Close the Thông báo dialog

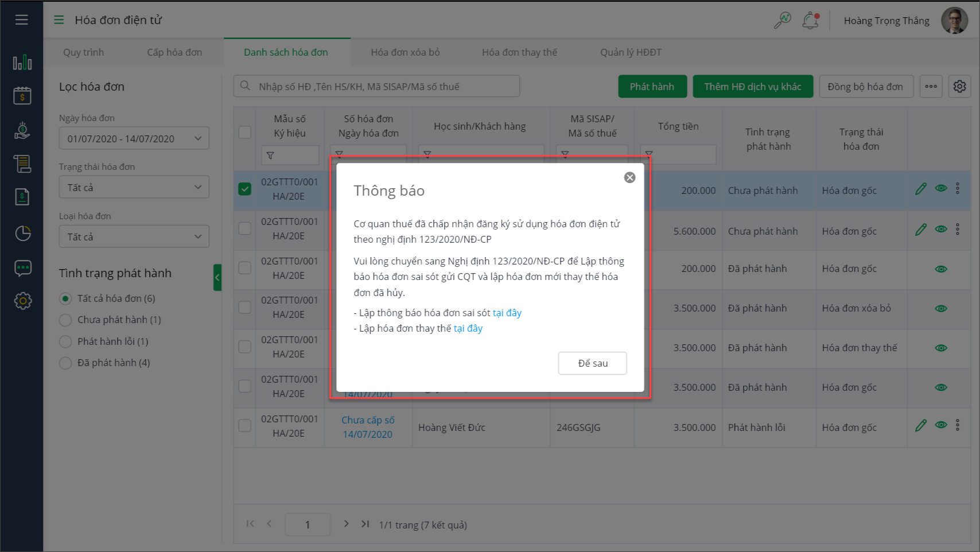[x=629, y=178]
